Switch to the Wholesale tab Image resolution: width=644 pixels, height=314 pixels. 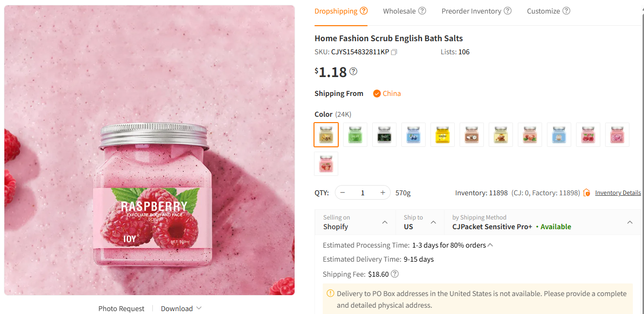399,10
